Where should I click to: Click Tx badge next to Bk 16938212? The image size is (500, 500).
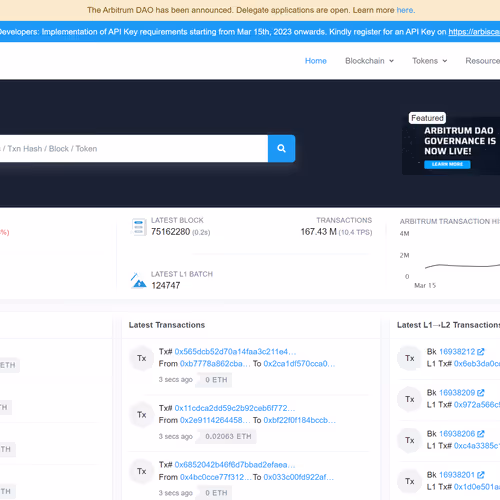click(410, 358)
